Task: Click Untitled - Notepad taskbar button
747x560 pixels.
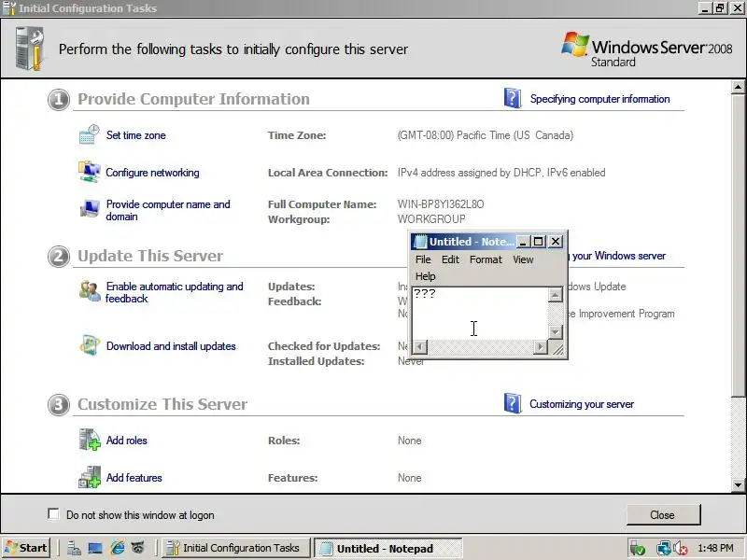Action: pyautogui.click(x=387, y=549)
